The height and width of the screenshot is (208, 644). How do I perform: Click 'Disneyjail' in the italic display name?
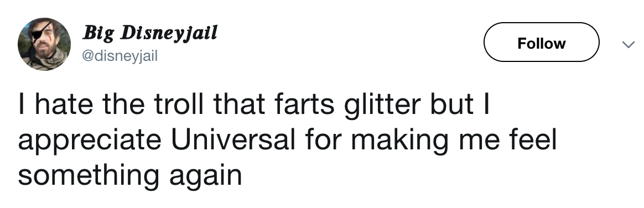click(169, 33)
